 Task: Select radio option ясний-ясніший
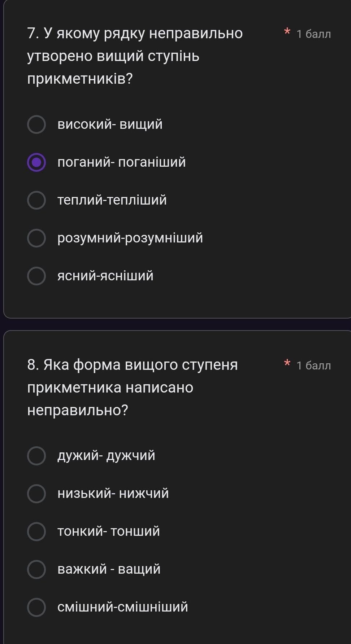coord(36,276)
